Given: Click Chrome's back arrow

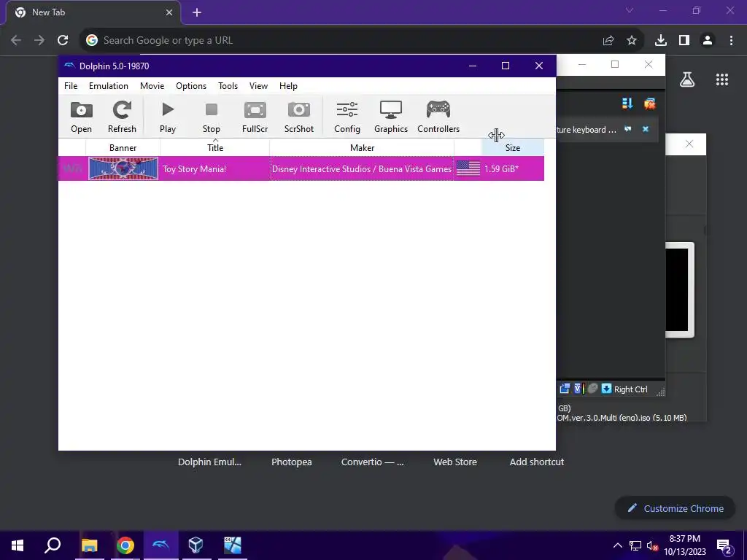Looking at the screenshot, I should [16, 41].
